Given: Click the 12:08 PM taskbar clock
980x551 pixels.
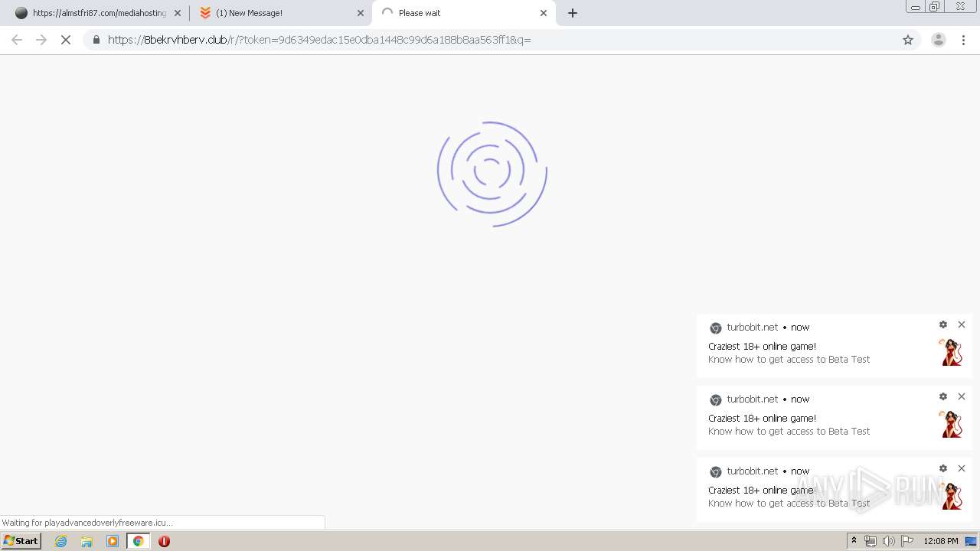Looking at the screenshot, I should point(941,541).
